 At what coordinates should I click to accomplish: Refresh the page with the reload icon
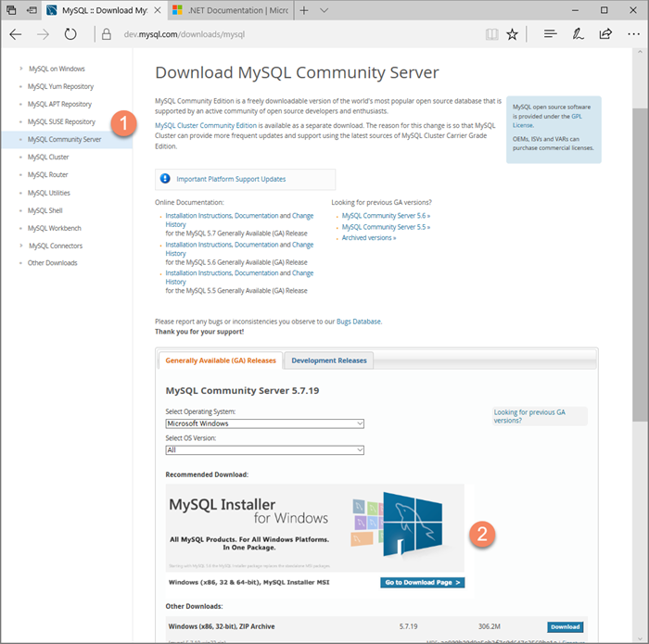(x=70, y=34)
